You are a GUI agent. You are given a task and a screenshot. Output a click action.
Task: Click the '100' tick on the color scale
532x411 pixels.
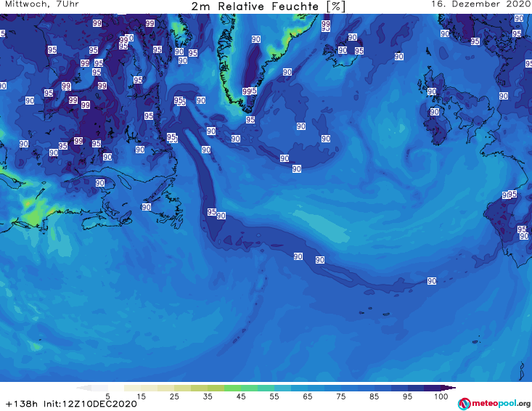pos(441,396)
